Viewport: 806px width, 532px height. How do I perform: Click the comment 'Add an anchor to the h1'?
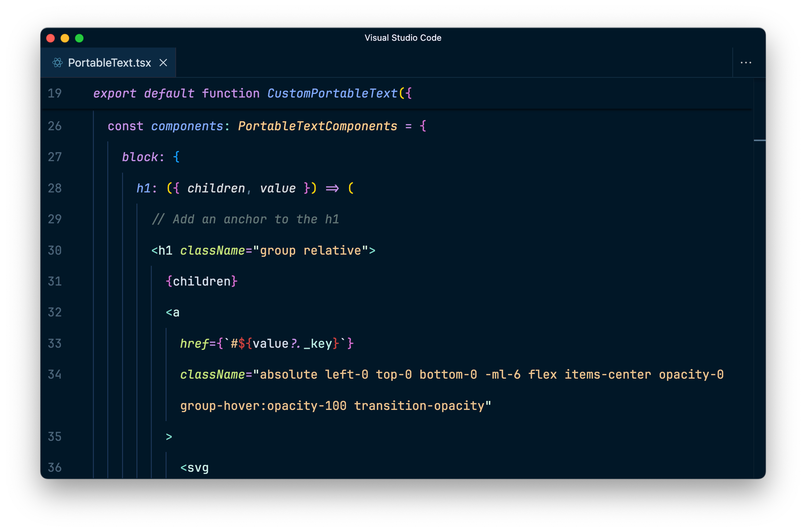245,220
